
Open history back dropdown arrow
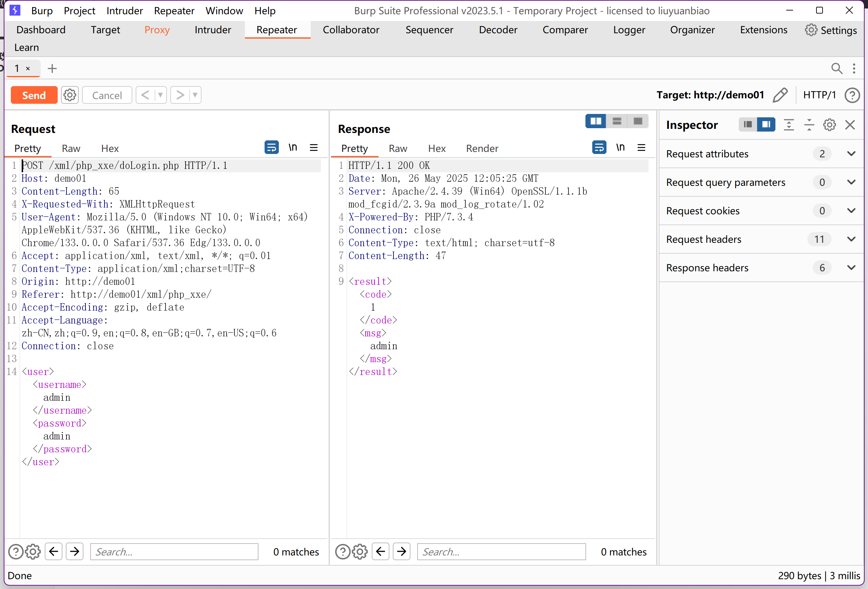click(x=160, y=95)
